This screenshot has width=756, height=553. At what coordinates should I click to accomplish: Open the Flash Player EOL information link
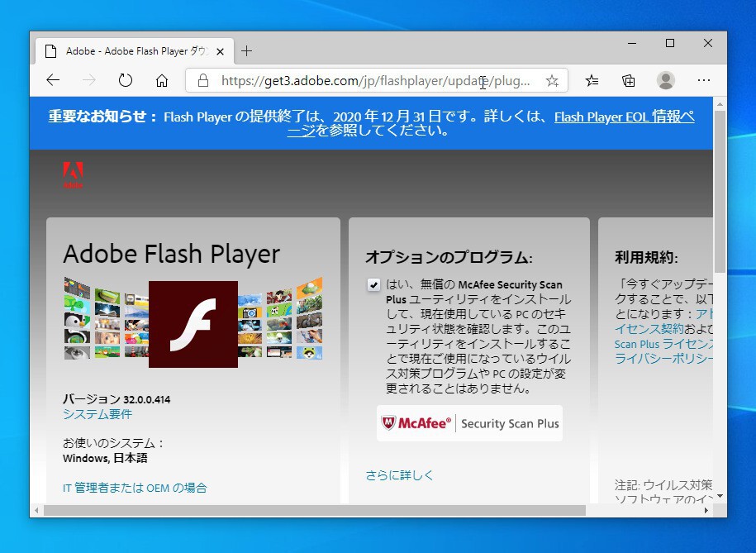(624, 117)
